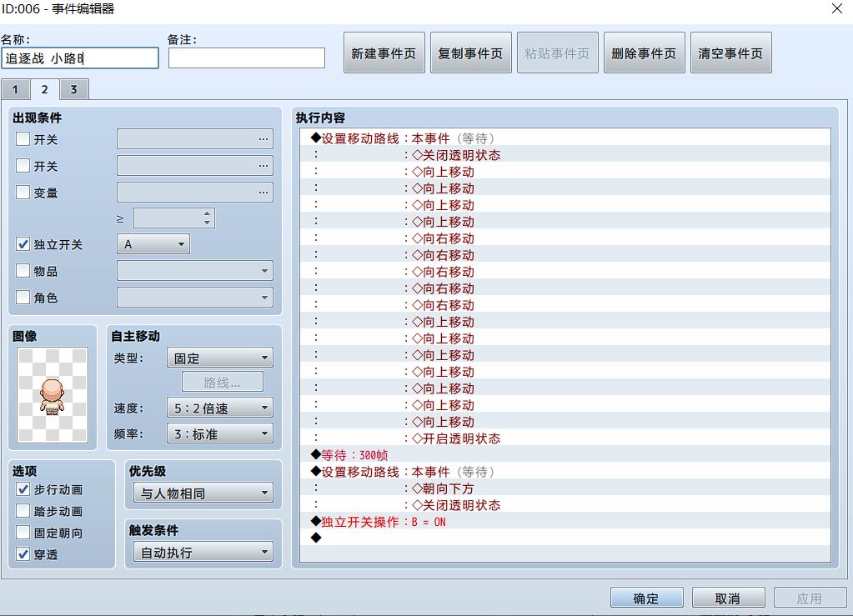The width and height of the screenshot is (853, 616).
Task: Close the 事件编辑器 window
Action: (836, 8)
